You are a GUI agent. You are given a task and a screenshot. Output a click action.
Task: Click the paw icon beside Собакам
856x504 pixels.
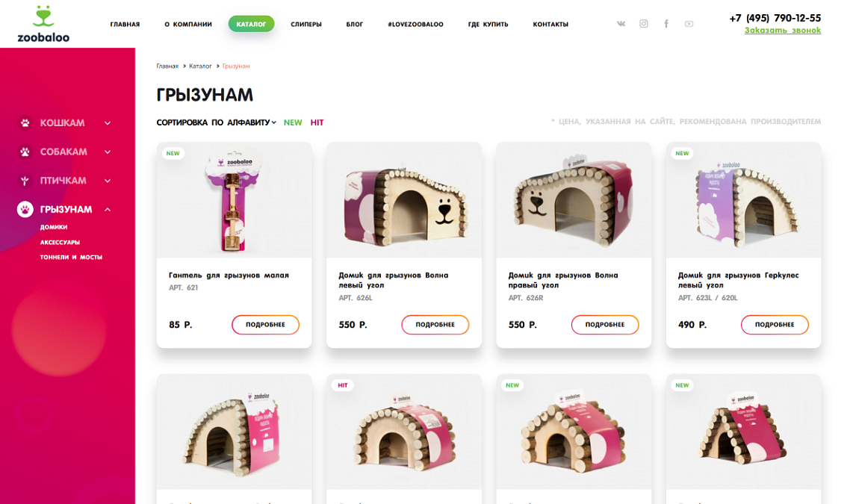point(25,152)
